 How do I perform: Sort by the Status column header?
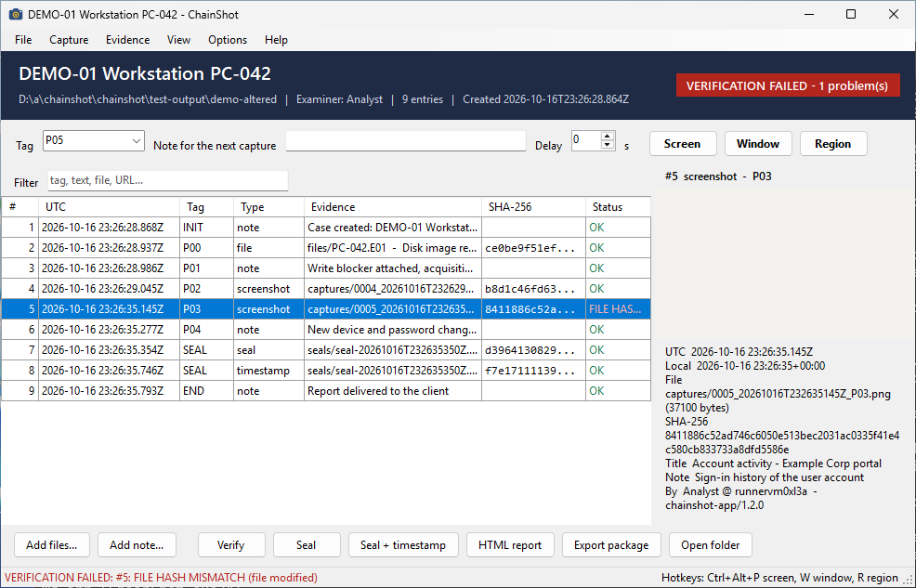pyautogui.click(x=618, y=207)
